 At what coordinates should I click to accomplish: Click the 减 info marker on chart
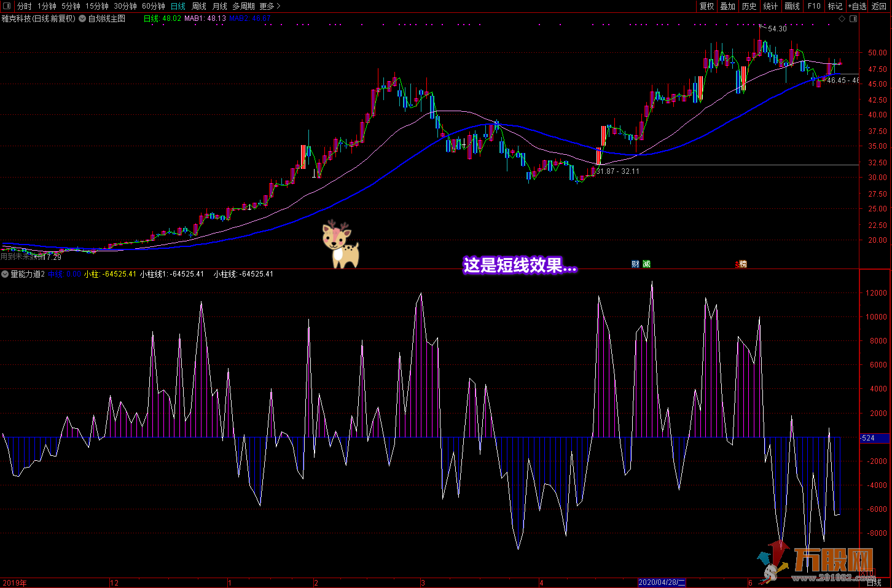pos(646,264)
